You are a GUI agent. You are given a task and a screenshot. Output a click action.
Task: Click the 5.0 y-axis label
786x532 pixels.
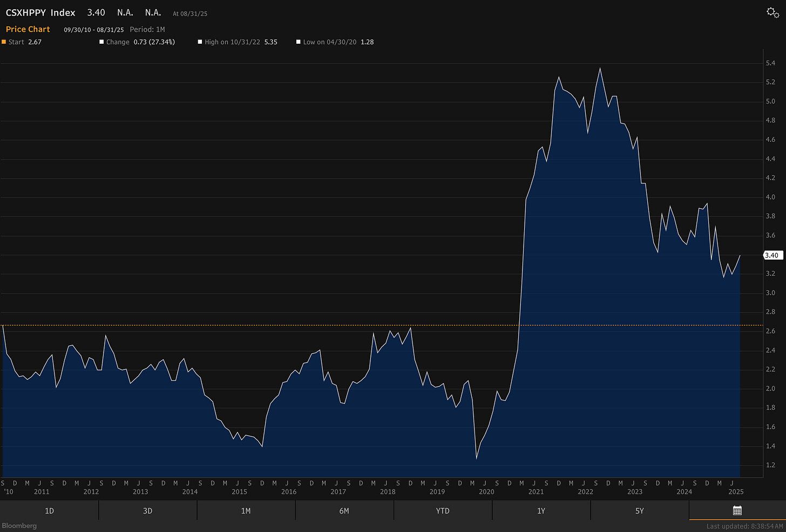click(770, 101)
